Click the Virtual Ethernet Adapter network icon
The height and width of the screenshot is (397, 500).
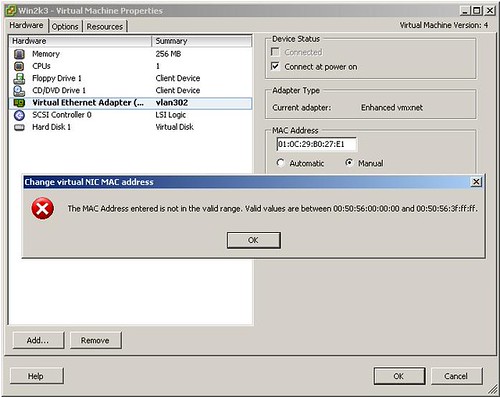point(19,103)
